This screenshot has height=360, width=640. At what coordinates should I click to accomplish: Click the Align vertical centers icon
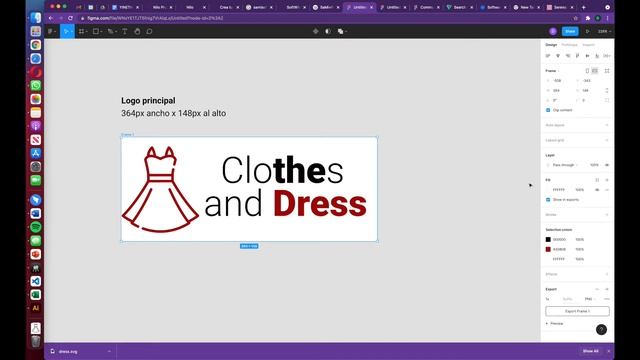pyautogui.click(x=587, y=56)
